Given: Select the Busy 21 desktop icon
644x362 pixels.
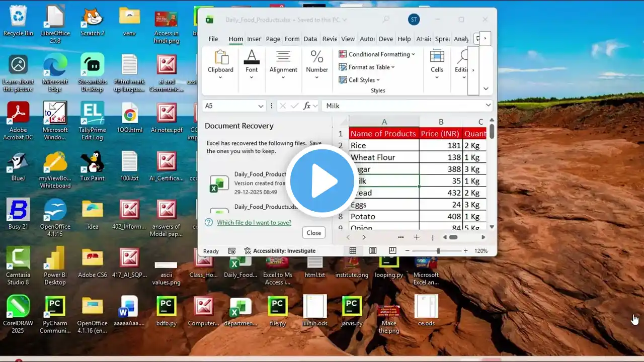Looking at the screenshot, I should point(18,214).
